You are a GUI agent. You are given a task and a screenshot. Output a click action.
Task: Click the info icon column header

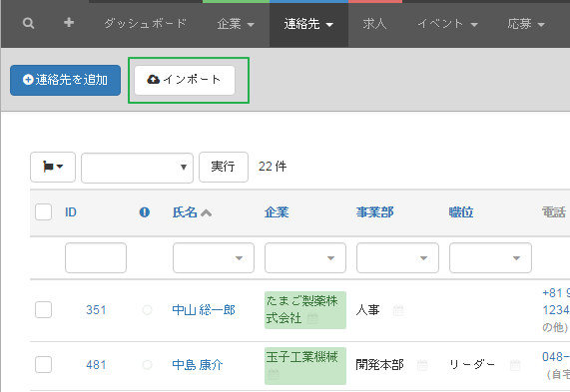(145, 212)
